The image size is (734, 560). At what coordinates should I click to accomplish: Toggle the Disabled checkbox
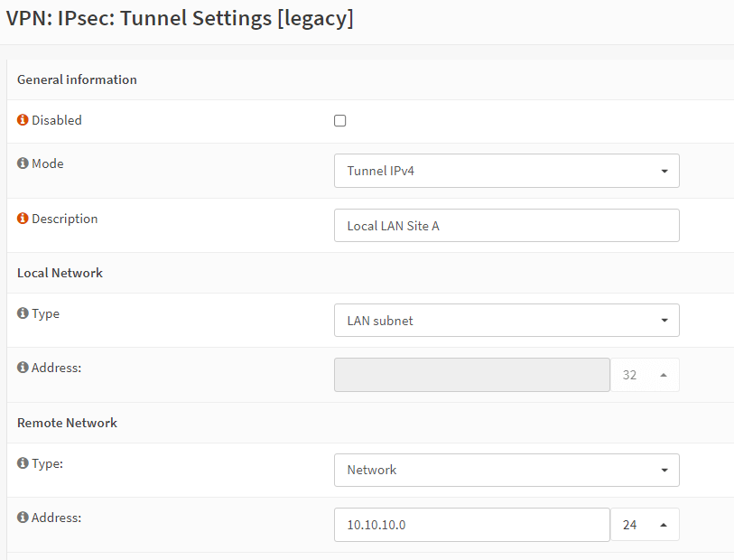[340, 121]
